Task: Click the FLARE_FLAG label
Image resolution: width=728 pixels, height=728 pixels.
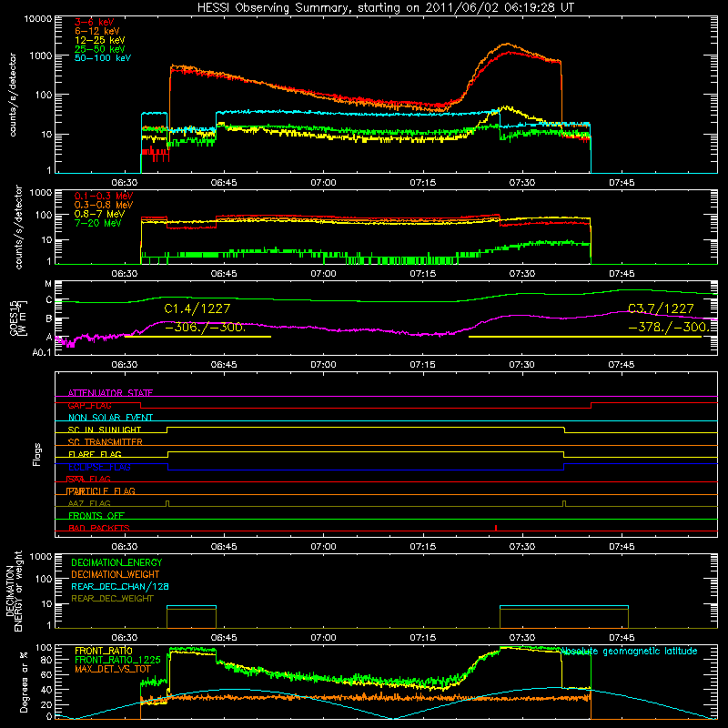Action: coord(95,454)
